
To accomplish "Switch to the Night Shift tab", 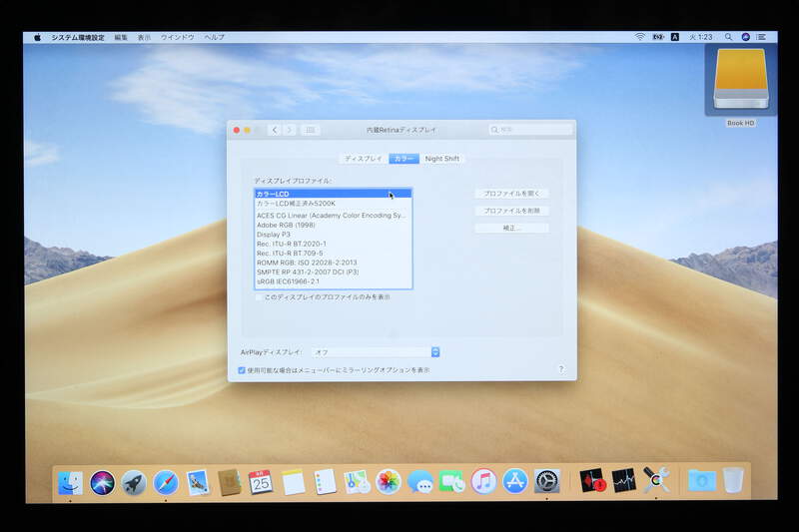I will coord(441,159).
